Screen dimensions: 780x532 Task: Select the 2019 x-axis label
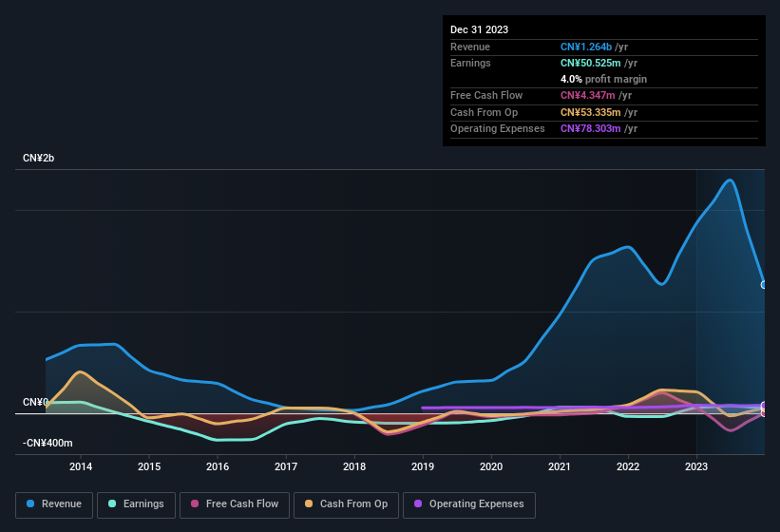coord(423,466)
